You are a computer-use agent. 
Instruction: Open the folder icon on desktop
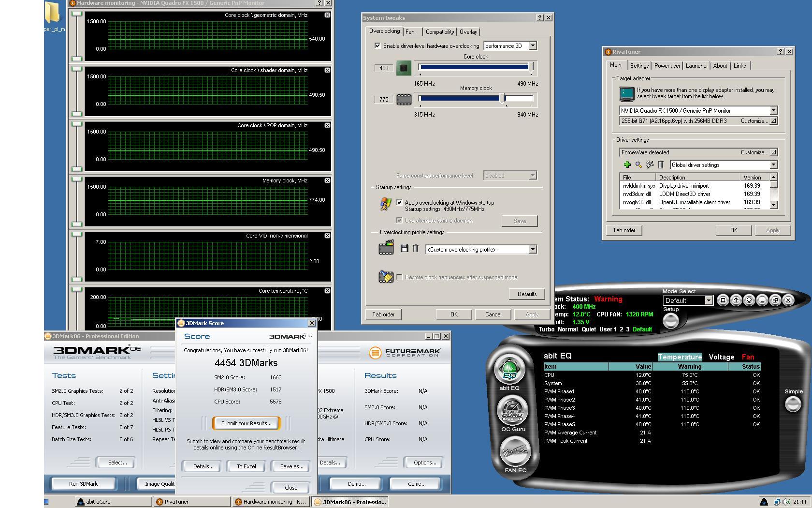pos(52,13)
